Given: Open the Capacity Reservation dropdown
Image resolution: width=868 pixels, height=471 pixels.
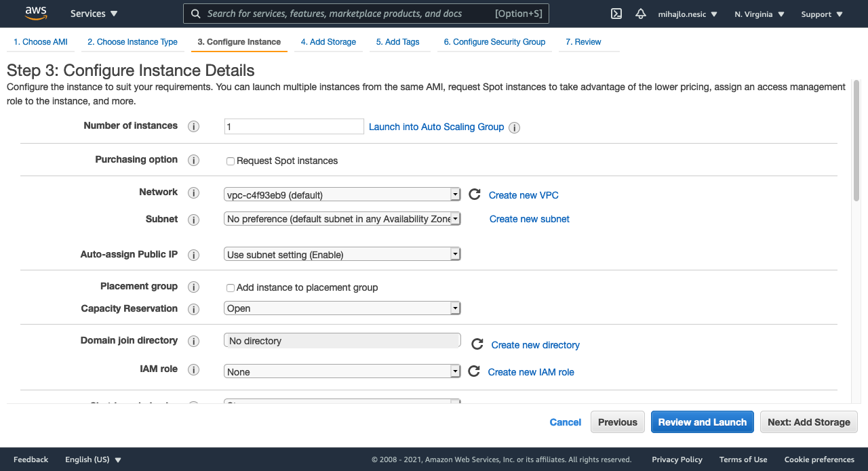Looking at the screenshot, I should coord(342,308).
